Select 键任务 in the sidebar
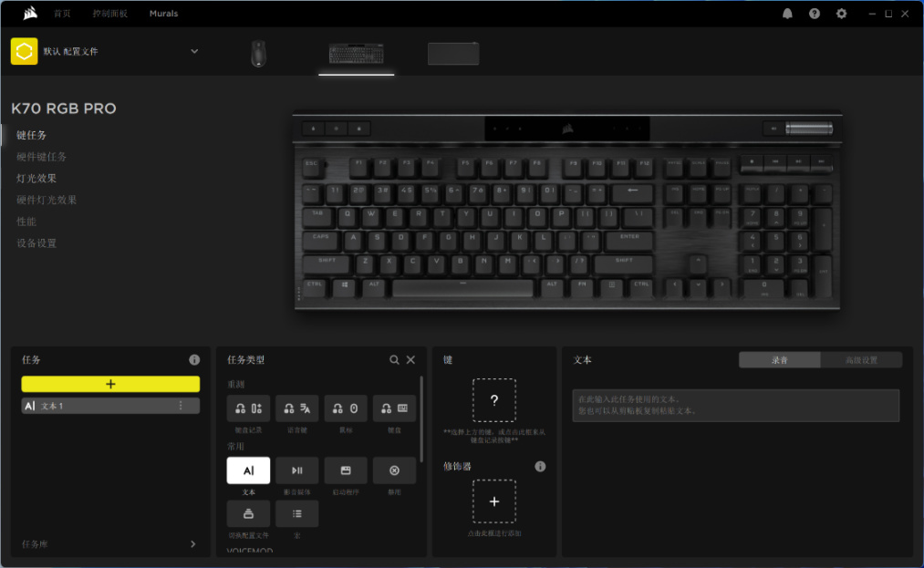The height and width of the screenshot is (568, 924). tap(31, 136)
